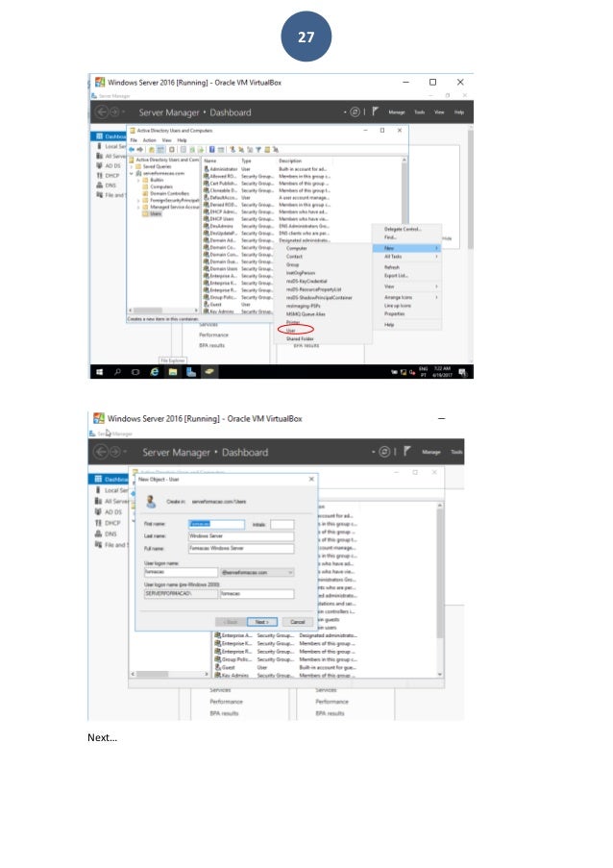Screen dimensions: 613x868
Task: Click the First name field
Action: 216,524
